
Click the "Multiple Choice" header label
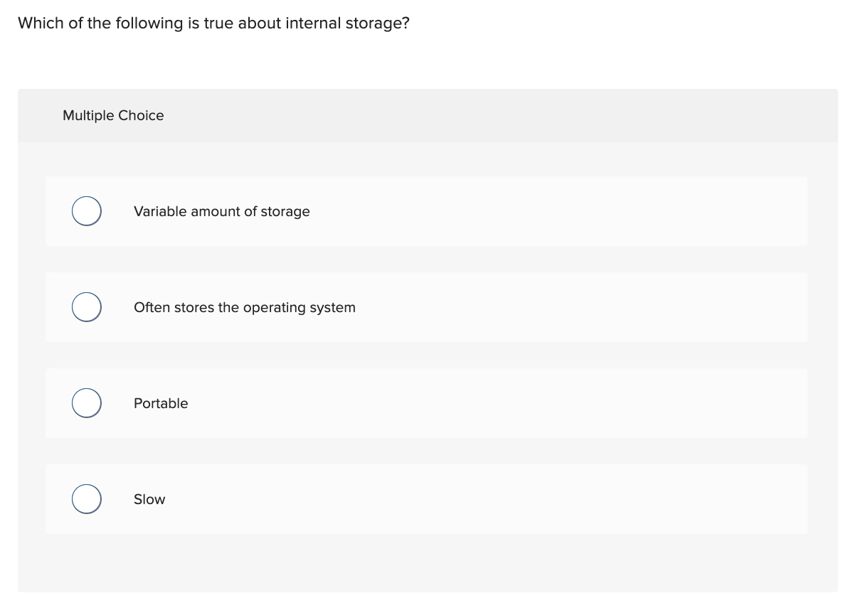coord(113,115)
